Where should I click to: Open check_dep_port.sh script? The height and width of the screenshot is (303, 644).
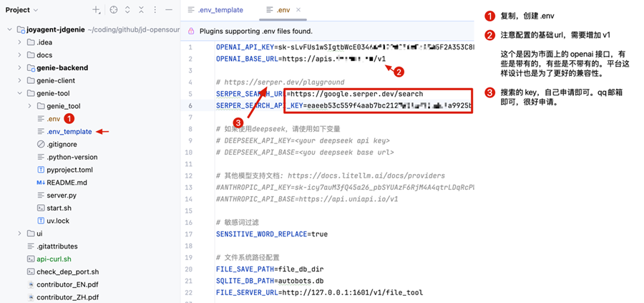[x=67, y=271]
